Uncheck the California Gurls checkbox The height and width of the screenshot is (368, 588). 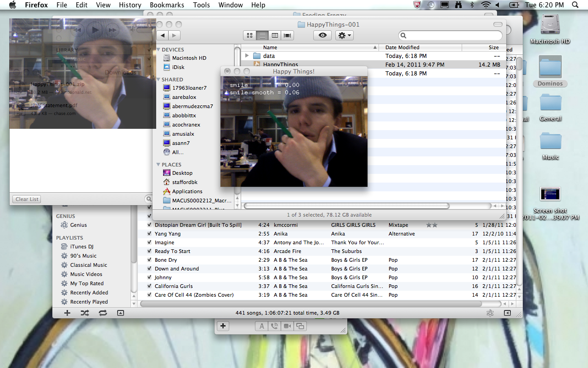(149, 286)
